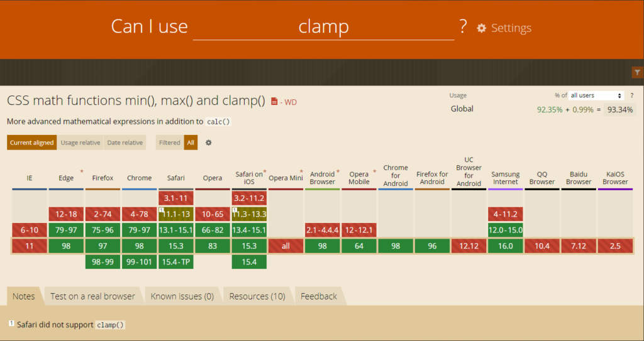
Task: Click the UC Browser for Android header
Action: pos(469,171)
